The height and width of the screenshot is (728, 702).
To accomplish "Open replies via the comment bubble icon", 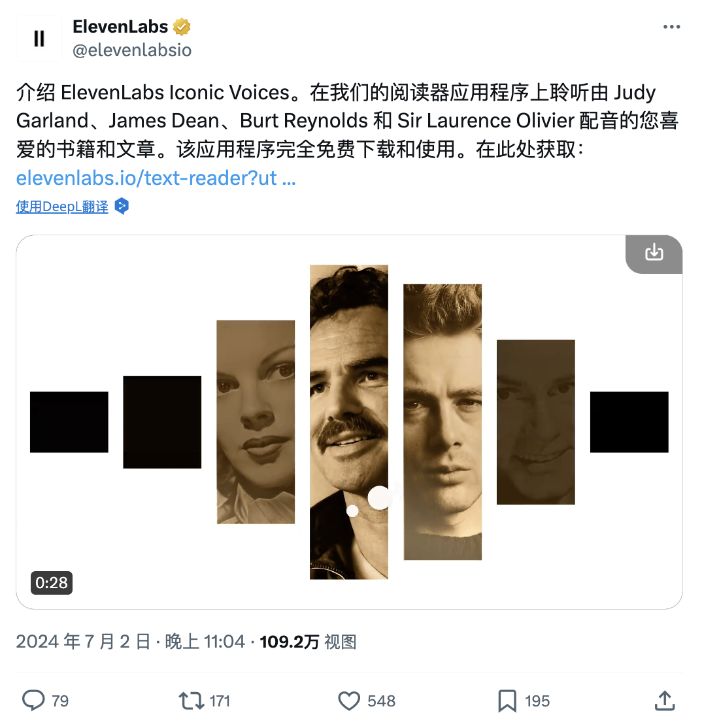I will 33,701.
